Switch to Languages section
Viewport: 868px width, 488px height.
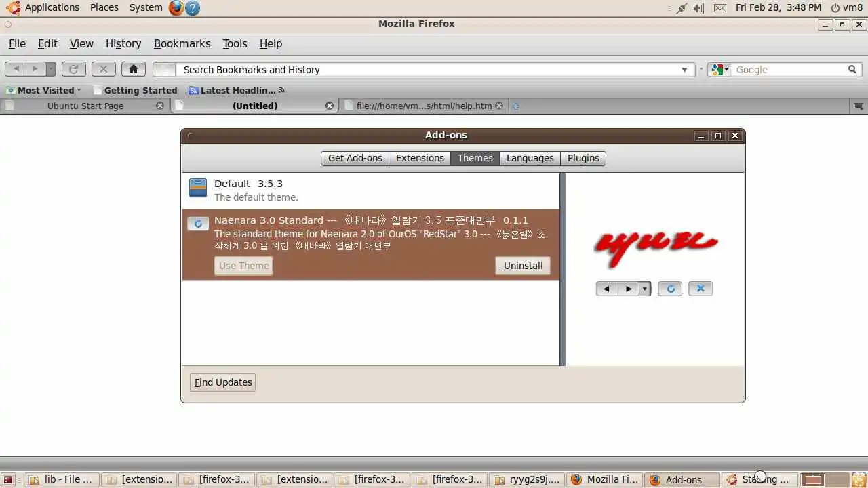click(530, 158)
